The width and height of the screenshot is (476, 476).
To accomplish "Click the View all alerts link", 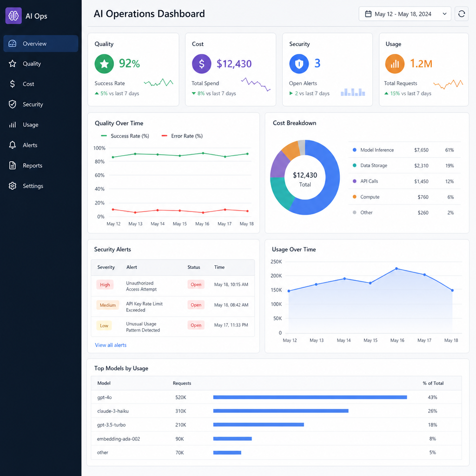I will (x=111, y=345).
